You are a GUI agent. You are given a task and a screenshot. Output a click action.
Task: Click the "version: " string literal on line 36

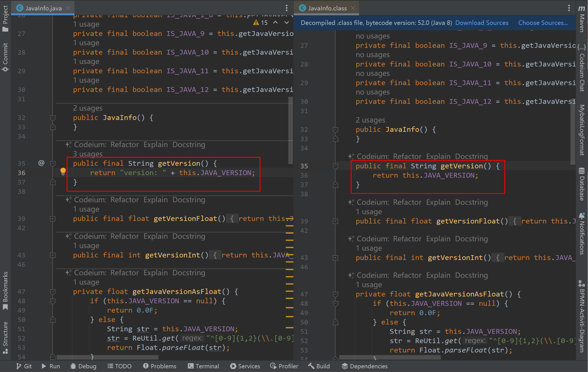pyautogui.click(x=143, y=173)
